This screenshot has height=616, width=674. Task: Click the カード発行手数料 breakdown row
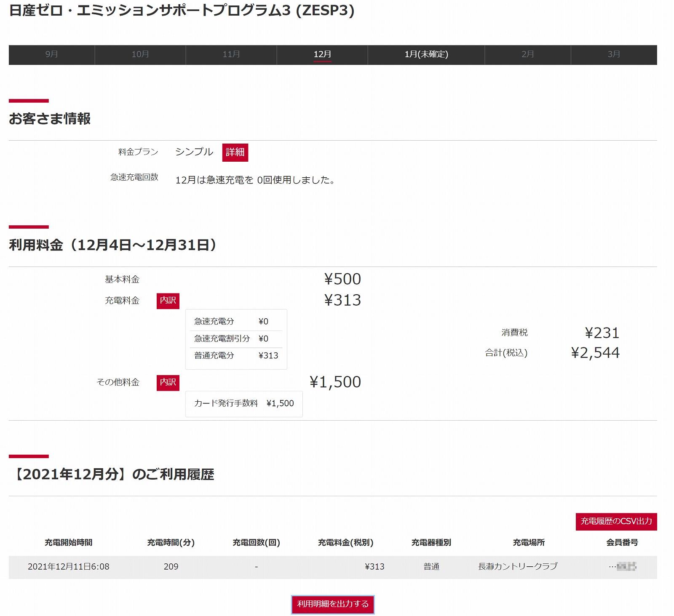[x=243, y=403]
